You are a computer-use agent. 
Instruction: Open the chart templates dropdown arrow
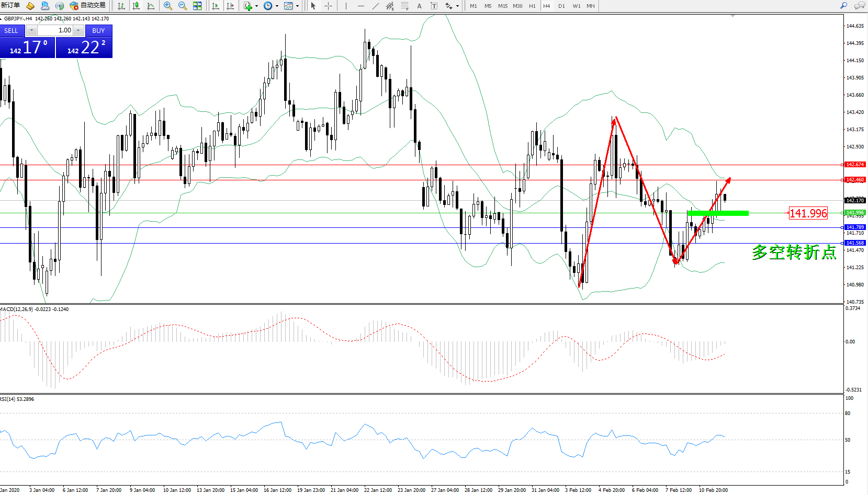pyautogui.click(x=297, y=6)
